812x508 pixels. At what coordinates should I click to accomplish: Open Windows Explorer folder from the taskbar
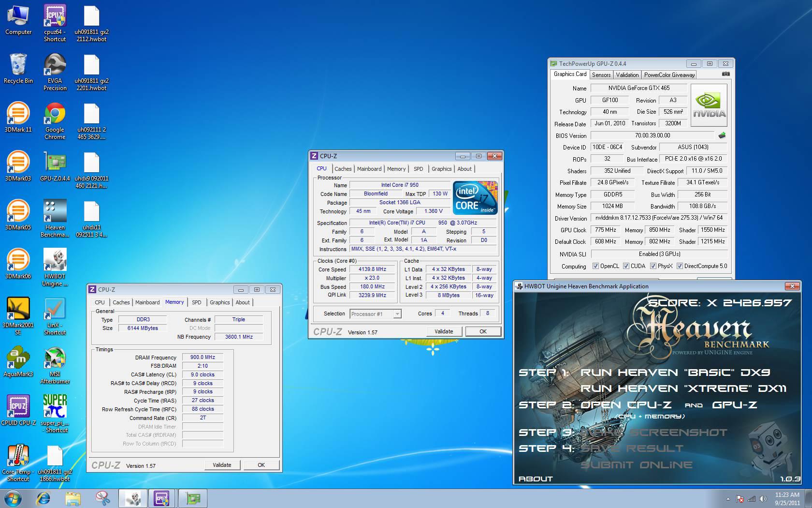click(73, 498)
